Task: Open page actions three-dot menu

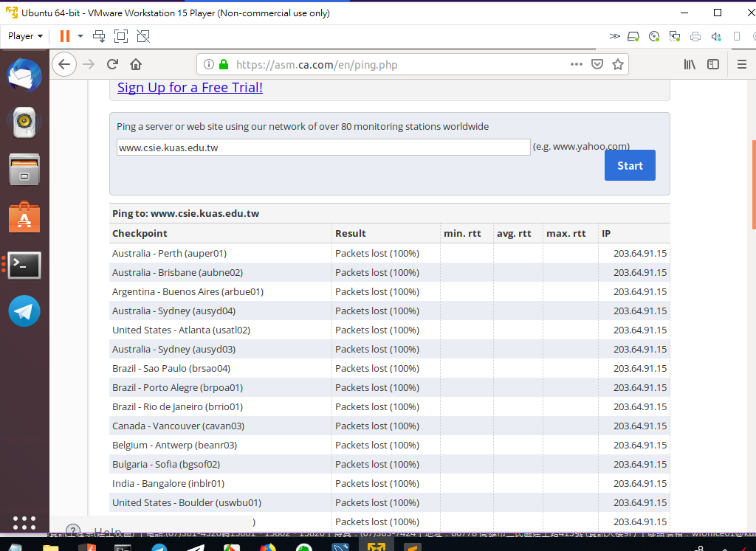Action: point(576,64)
